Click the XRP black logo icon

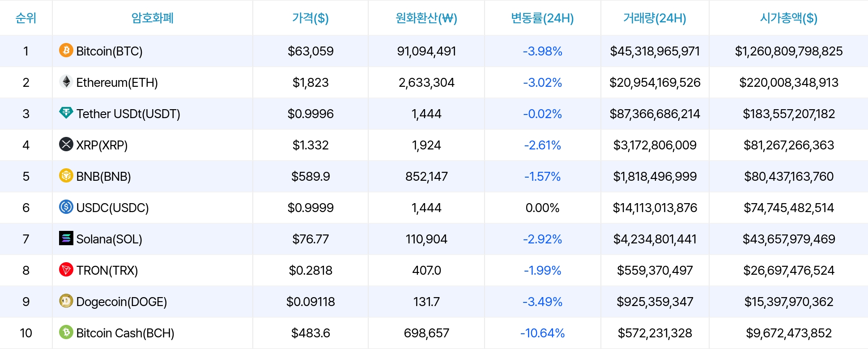pyautogui.click(x=66, y=144)
